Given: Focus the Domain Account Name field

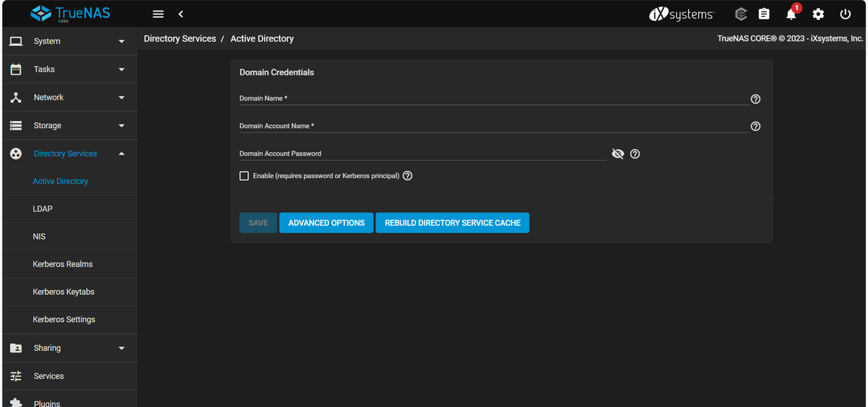Looking at the screenshot, I should coord(494,126).
